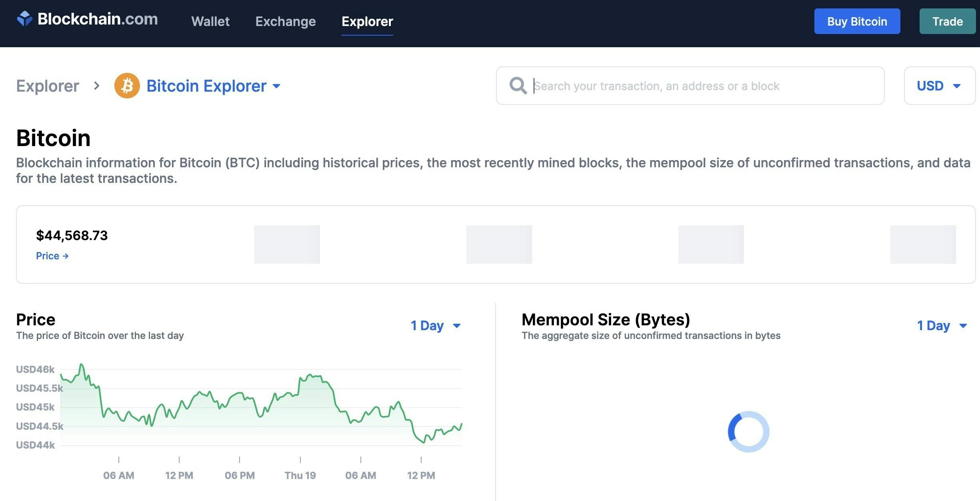Click the Blockchain.com wordmark text
980x501 pixels.
click(98, 19)
